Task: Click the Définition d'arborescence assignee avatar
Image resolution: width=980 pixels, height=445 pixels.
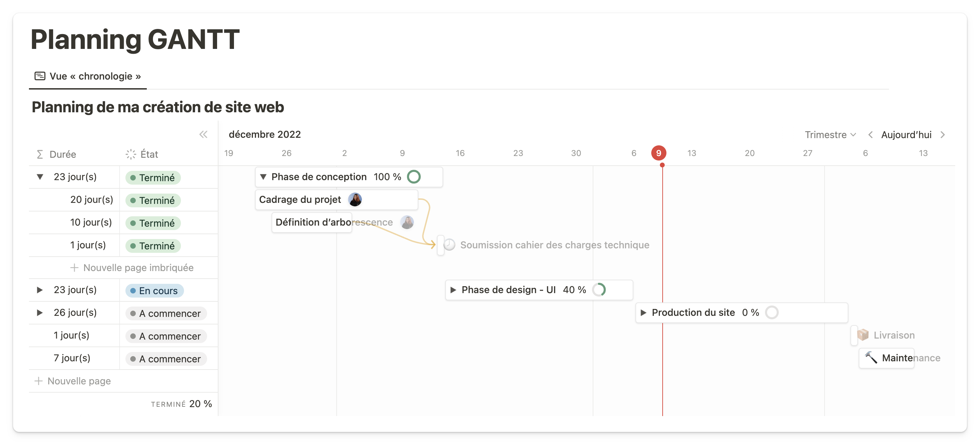Action: 407,222
